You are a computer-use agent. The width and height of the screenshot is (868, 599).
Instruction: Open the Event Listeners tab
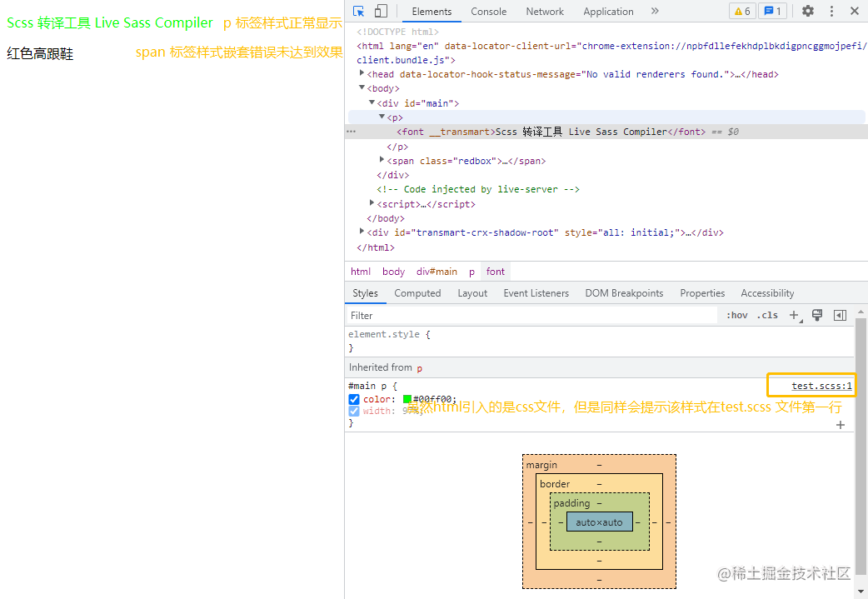tap(536, 293)
